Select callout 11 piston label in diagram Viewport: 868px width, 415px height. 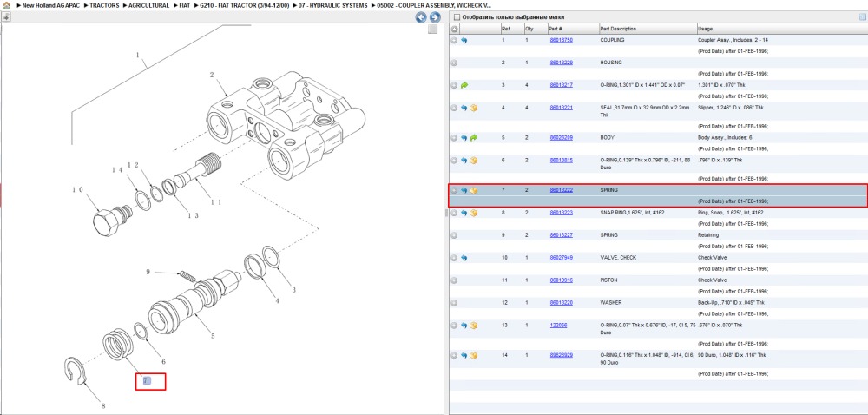(x=216, y=202)
